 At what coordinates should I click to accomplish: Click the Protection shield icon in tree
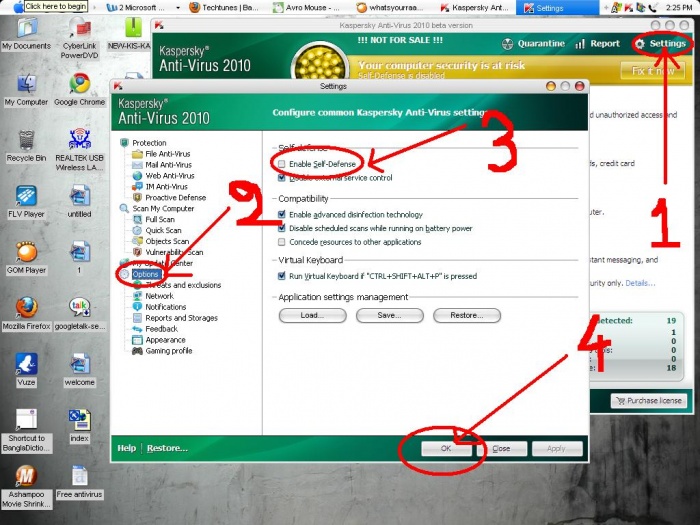tap(124, 143)
